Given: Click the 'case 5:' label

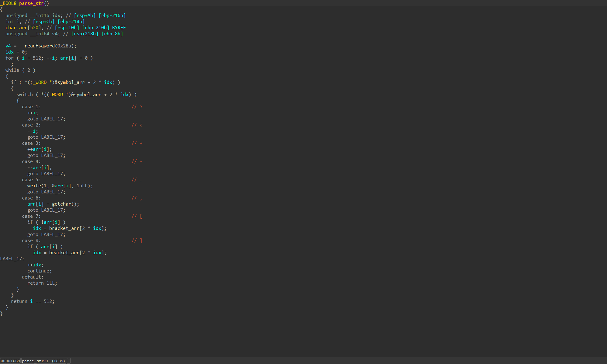Looking at the screenshot, I should [x=31, y=180].
